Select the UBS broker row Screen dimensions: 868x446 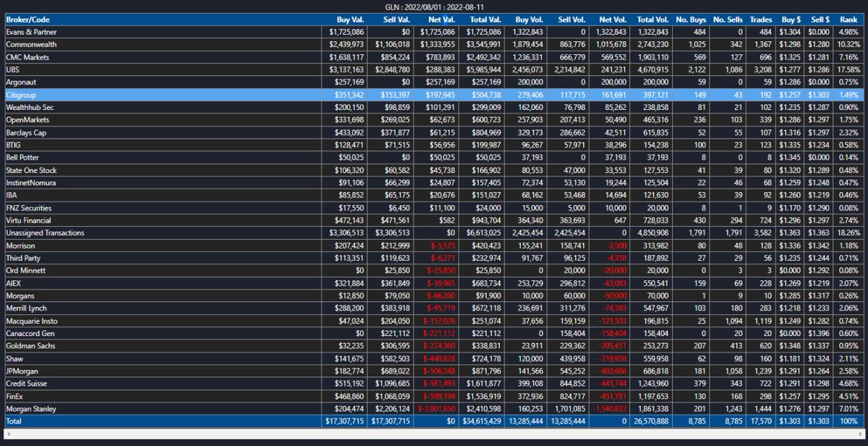coord(433,70)
